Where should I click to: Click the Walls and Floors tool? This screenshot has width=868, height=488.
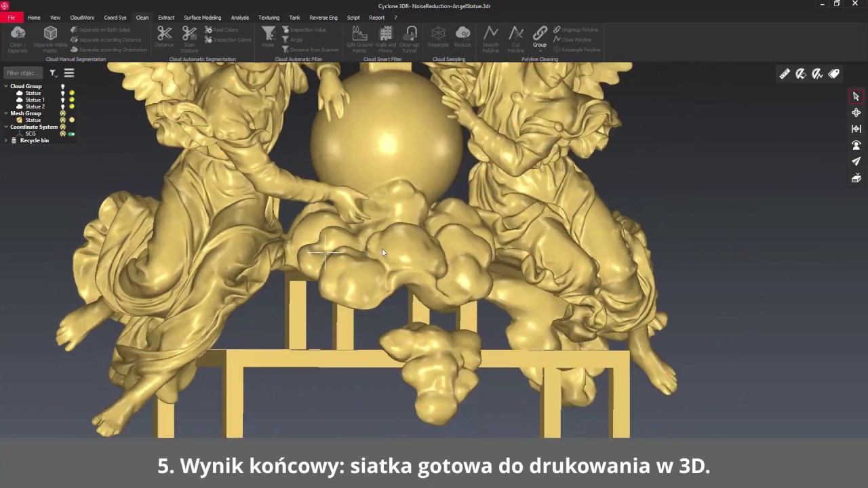pyautogui.click(x=386, y=39)
